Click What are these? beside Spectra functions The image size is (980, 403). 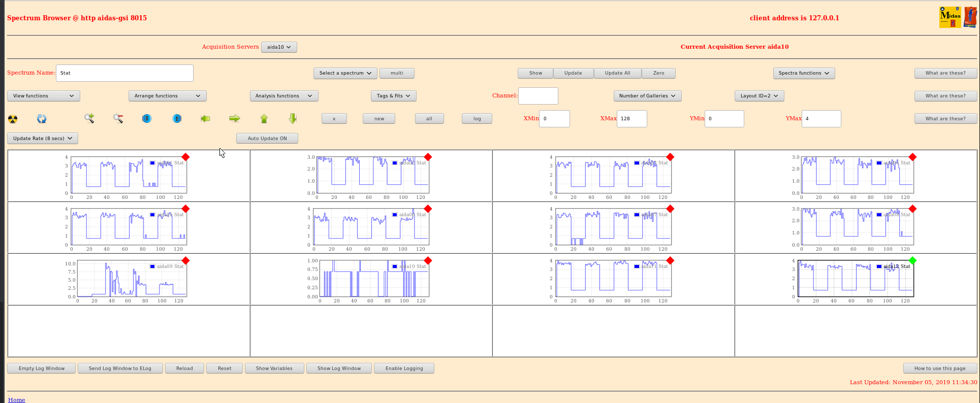pos(945,73)
